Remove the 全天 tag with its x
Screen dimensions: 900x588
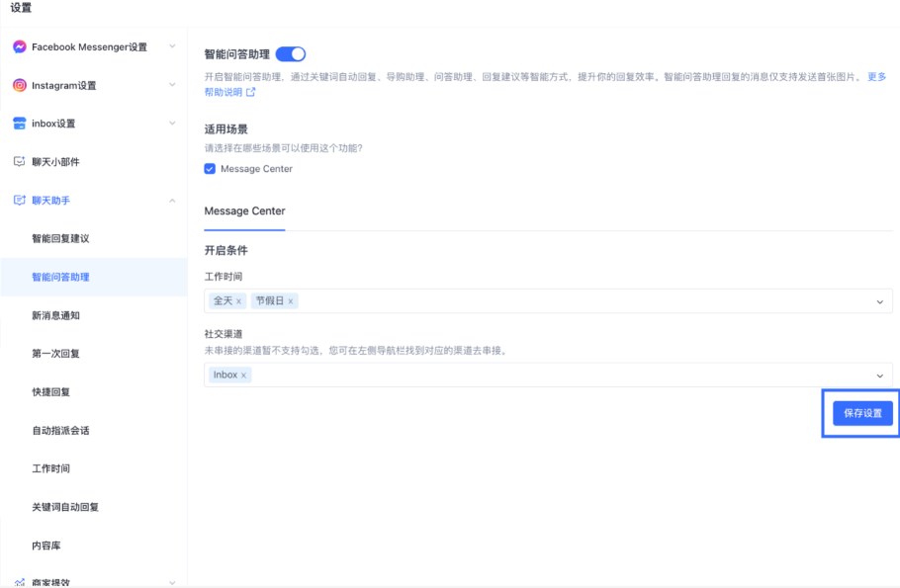(238, 300)
